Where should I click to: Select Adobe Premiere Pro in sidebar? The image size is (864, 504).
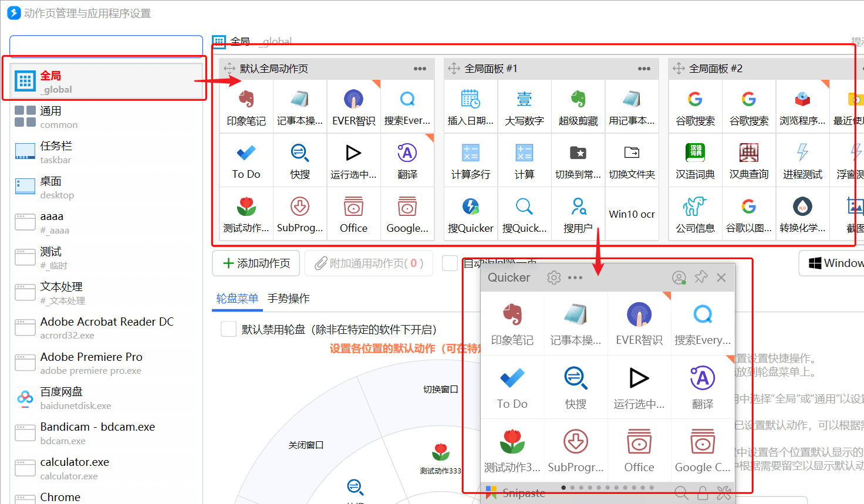[107, 363]
